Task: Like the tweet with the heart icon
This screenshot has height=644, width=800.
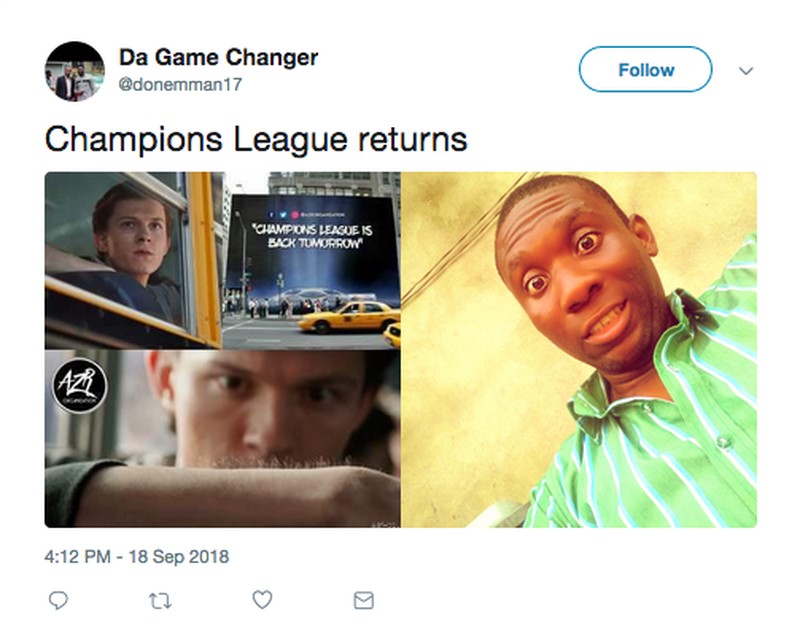Action: tap(262, 600)
